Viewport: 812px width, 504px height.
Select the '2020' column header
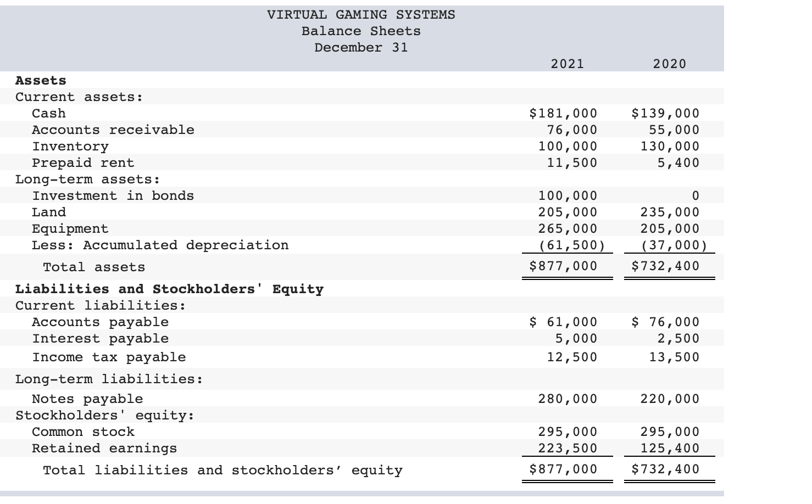coord(670,64)
